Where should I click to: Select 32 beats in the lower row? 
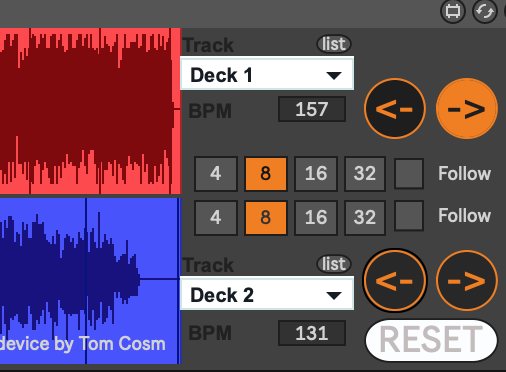pyautogui.click(x=365, y=218)
